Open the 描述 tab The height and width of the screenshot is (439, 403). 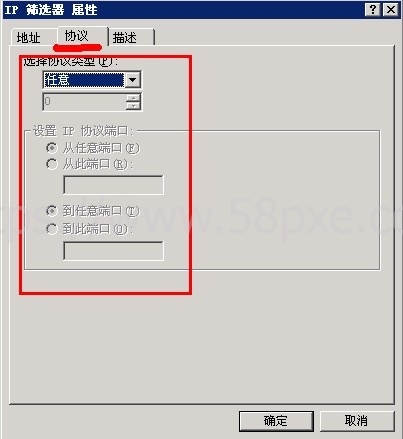[125, 37]
